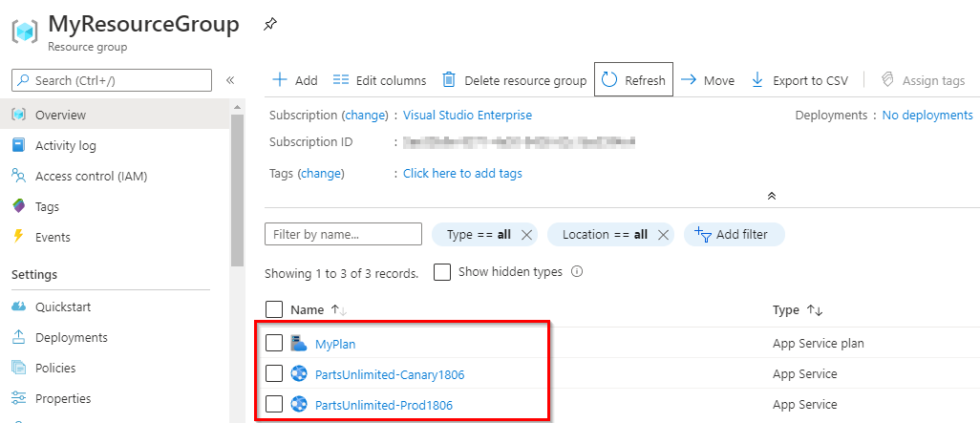Click App Service plan type cell

pos(819,343)
